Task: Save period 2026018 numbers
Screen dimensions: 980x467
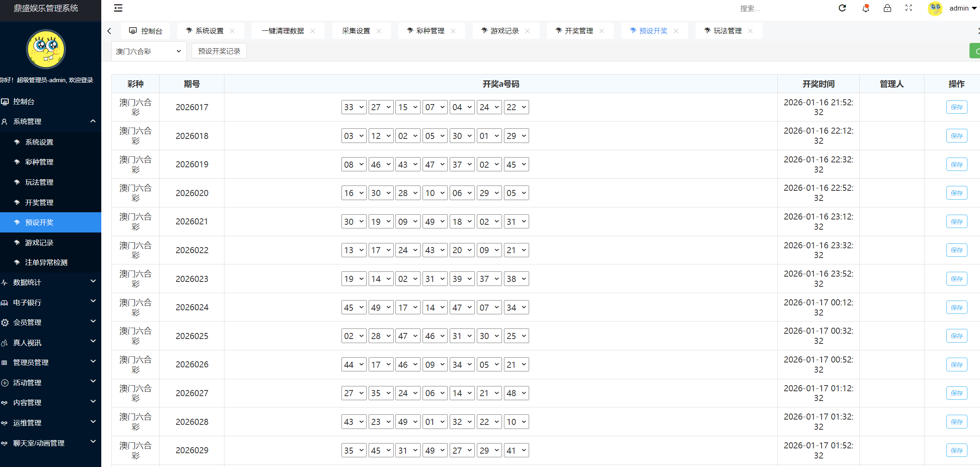Action: pyautogui.click(x=957, y=136)
